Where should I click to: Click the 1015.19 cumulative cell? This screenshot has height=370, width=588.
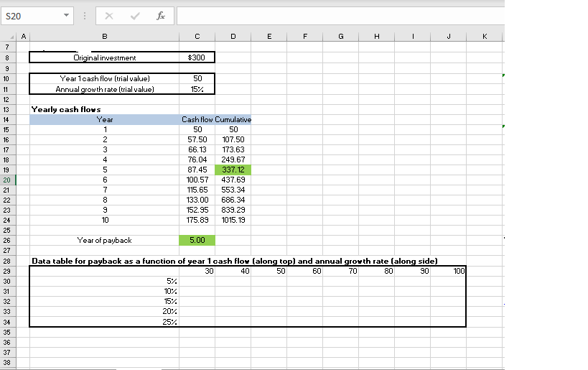pos(233,221)
